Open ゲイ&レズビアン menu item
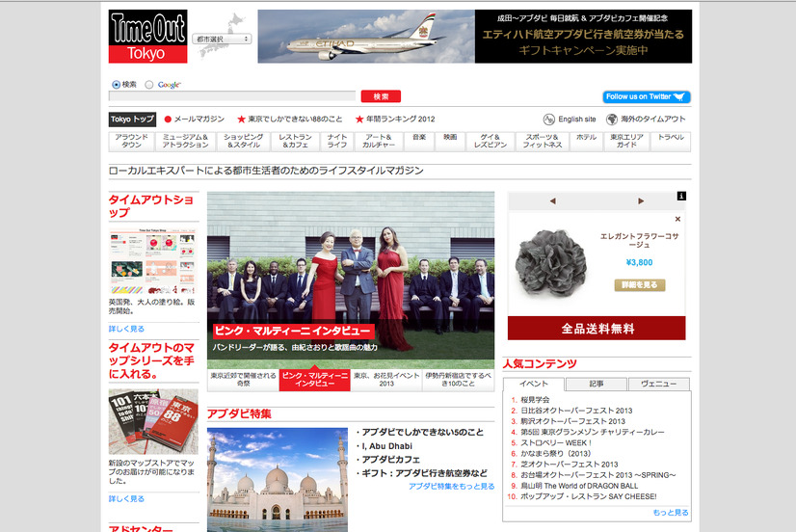 491,141
